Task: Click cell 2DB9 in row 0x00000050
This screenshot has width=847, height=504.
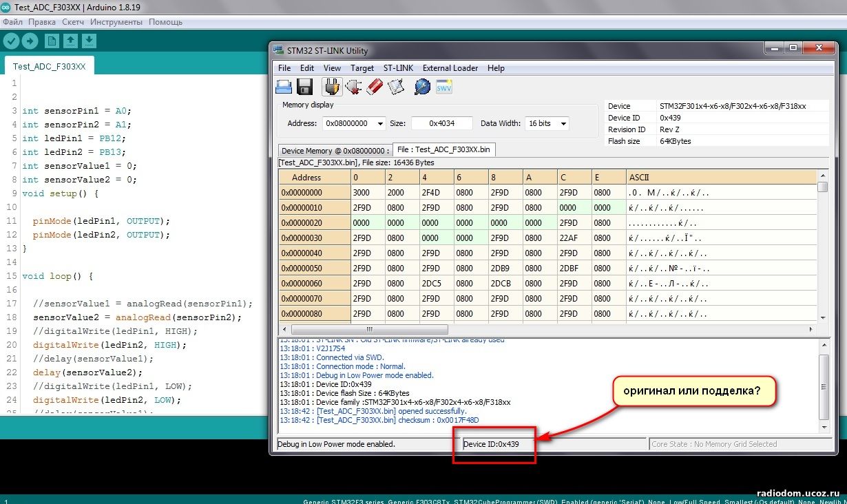Action: (505, 269)
